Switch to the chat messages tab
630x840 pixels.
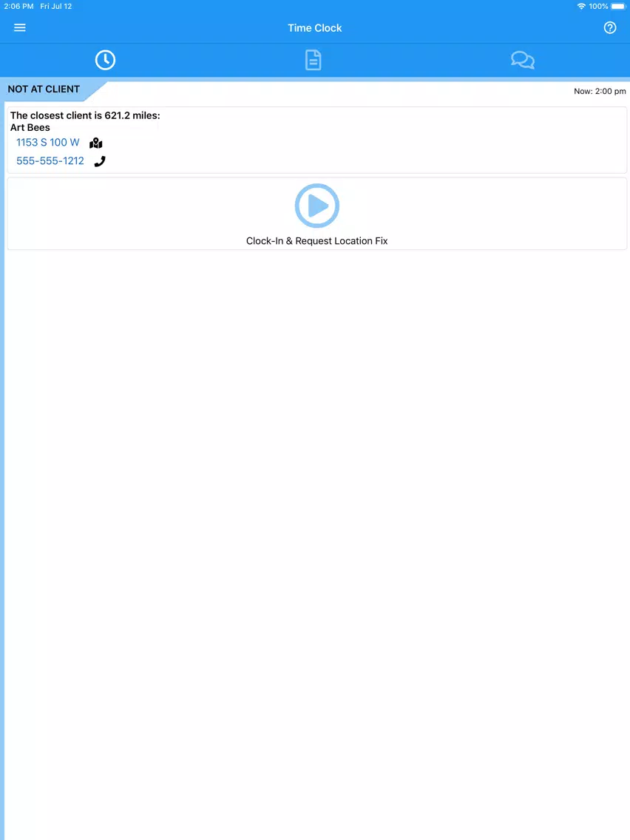click(522, 60)
